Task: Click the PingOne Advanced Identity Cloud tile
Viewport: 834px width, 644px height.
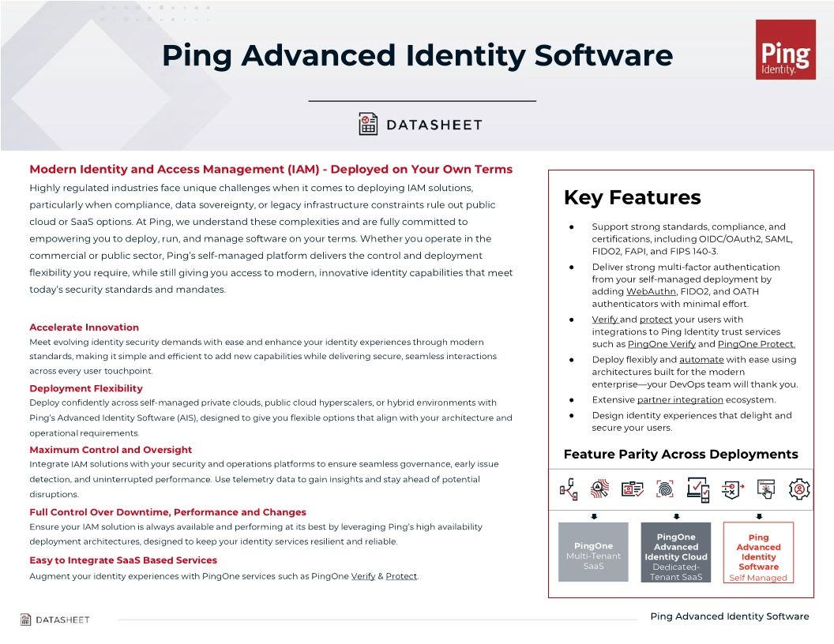Action: tap(675, 552)
